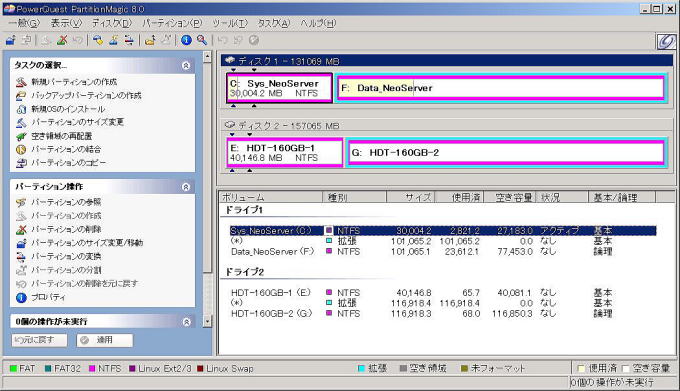The height and width of the screenshot is (391, 680).
Task: Click the パーティションのコピー task icon
Action: pos(21,163)
